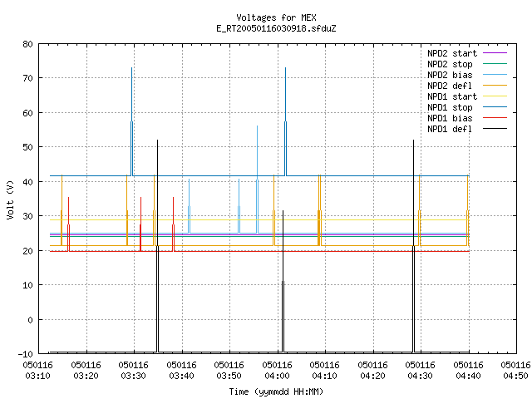532x399 pixels.
Task: Click the "050116 03:40" time axis label
Action: pyautogui.click(x=181, y=371)
